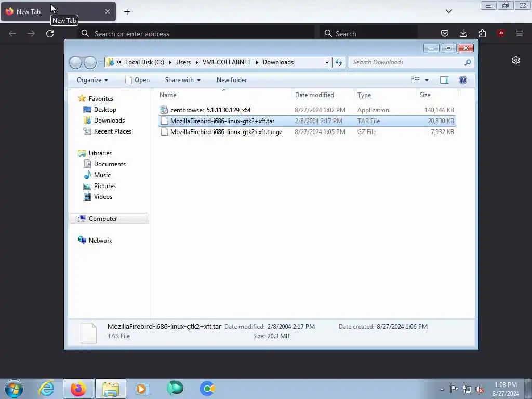Open Explorer help icon
The width and height of the screenshot is (532, 399).
click(462, 80)
